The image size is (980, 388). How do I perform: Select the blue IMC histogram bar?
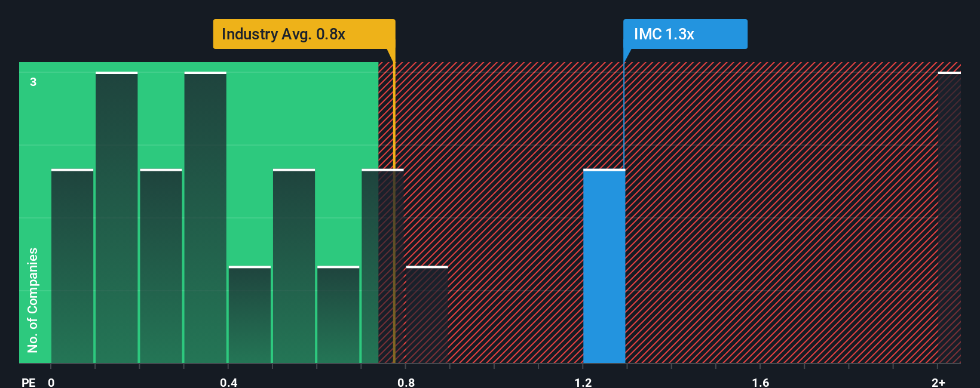(604, 266)
